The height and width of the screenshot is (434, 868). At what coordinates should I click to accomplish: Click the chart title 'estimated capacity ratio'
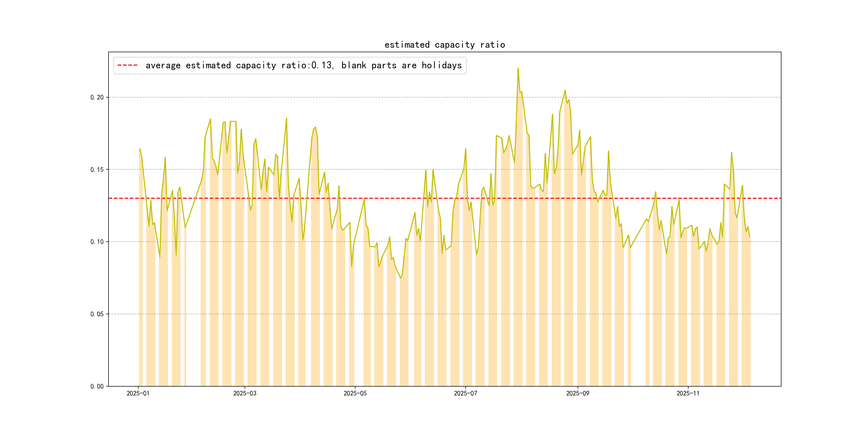click(444, 45)
